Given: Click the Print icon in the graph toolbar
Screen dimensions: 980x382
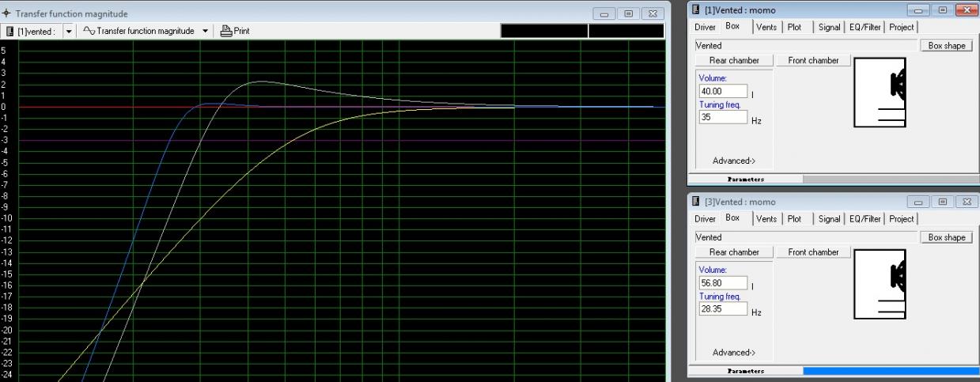Looking at the screenshot, I should point(226,31).
